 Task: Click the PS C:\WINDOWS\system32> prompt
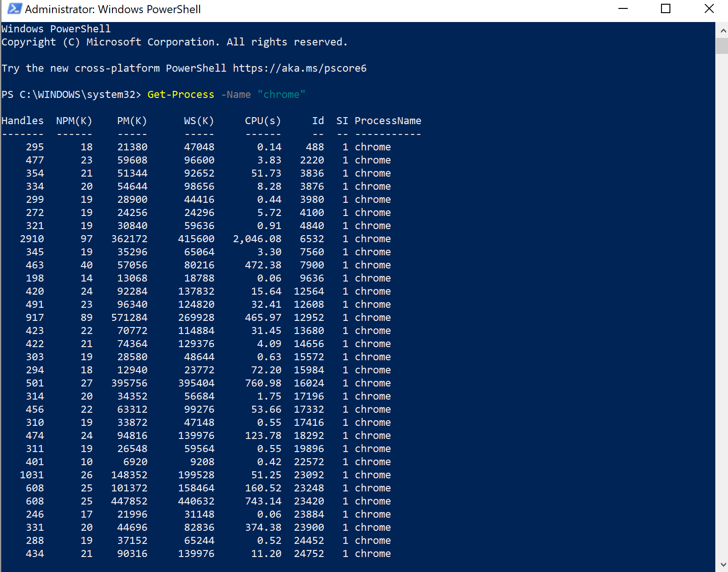[x=71, y=95]
